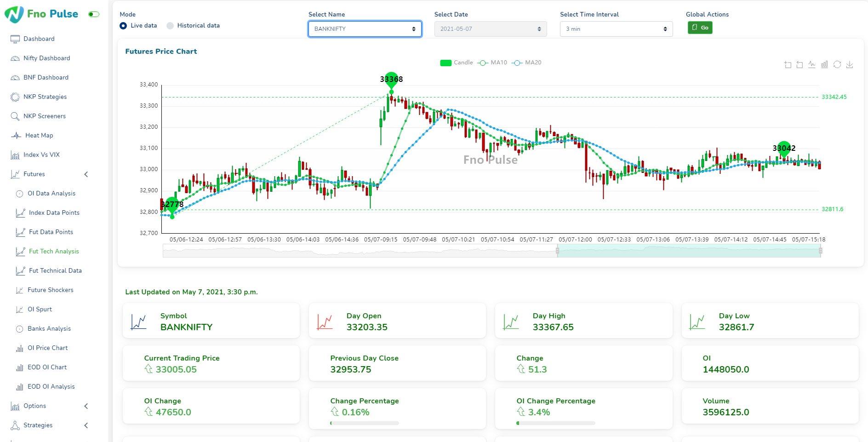Viewport: 868px width, 442px height.
Task: Open Nifty Dashboard from the sidebar
Action: tap(47, 58)
